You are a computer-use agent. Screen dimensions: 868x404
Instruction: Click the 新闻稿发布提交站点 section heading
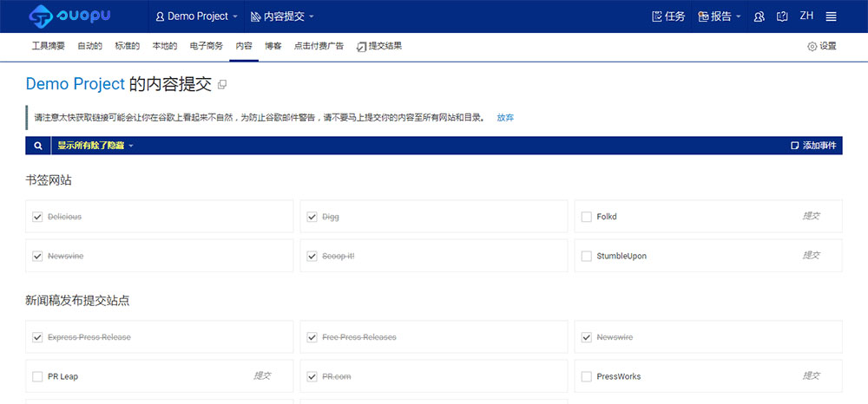point(77,301)
